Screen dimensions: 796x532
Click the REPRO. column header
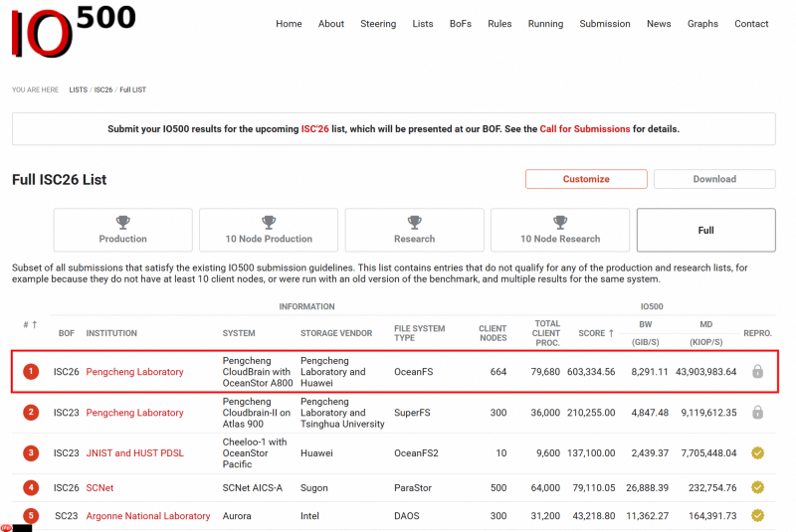(x=757, y=333)
